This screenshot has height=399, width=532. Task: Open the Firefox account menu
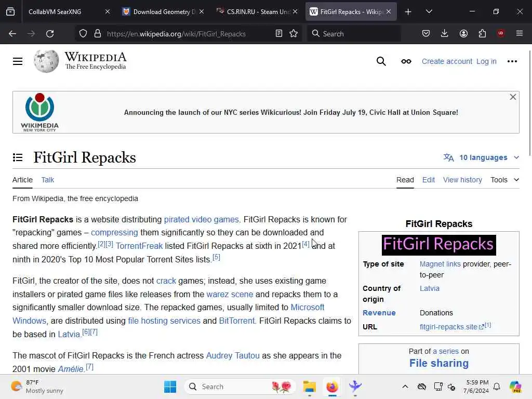point(463,33)
